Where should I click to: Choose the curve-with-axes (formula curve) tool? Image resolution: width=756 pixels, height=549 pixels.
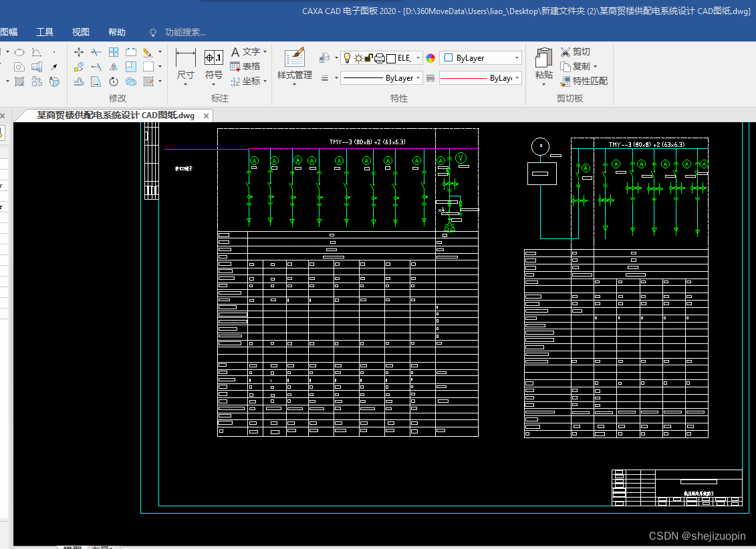(37, 53)
